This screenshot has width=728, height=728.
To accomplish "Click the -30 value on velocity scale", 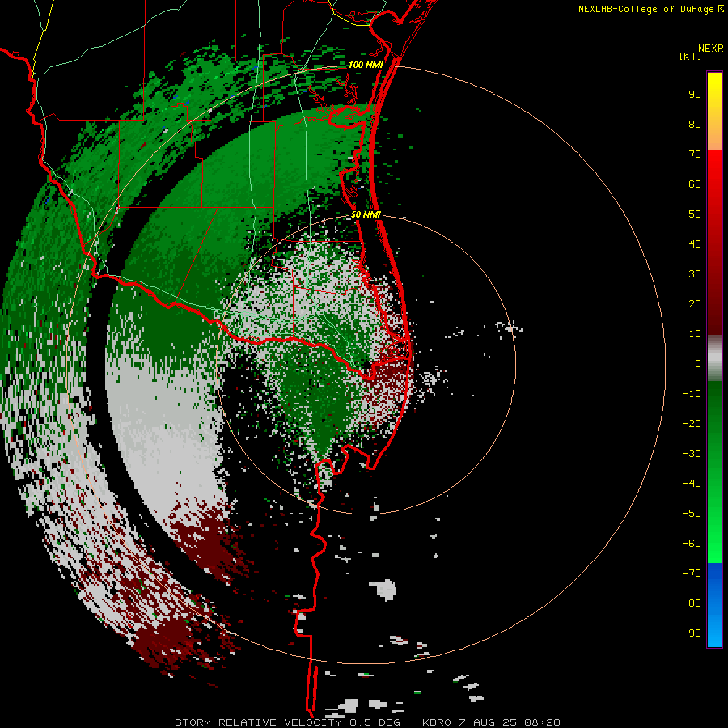I will pyautogui.click(x=692, y=454).
